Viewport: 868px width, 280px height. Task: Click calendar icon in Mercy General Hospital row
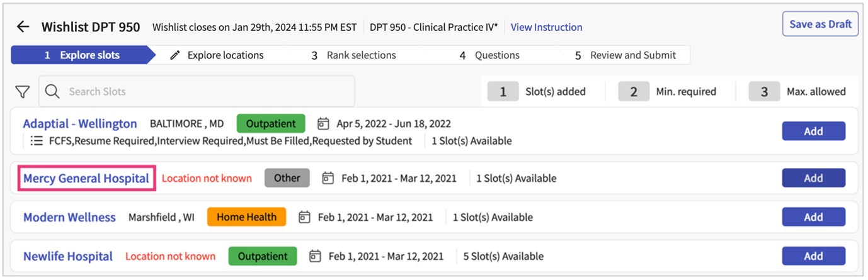(328, 179)
